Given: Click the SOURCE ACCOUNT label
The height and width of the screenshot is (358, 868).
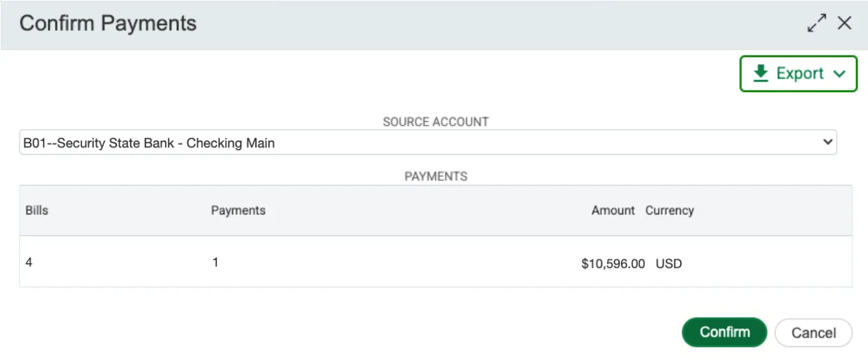Looking at the screenshot, I should 436,122.
